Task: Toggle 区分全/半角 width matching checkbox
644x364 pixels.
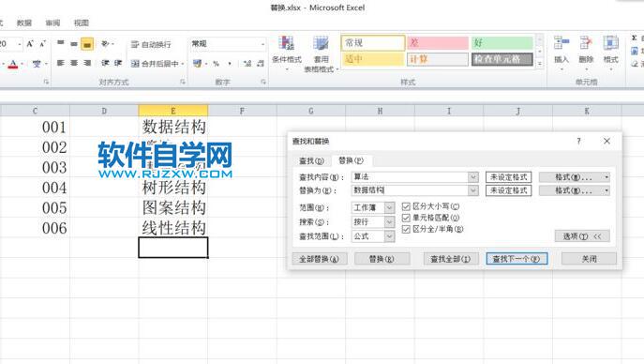Action: click(406, 229)
